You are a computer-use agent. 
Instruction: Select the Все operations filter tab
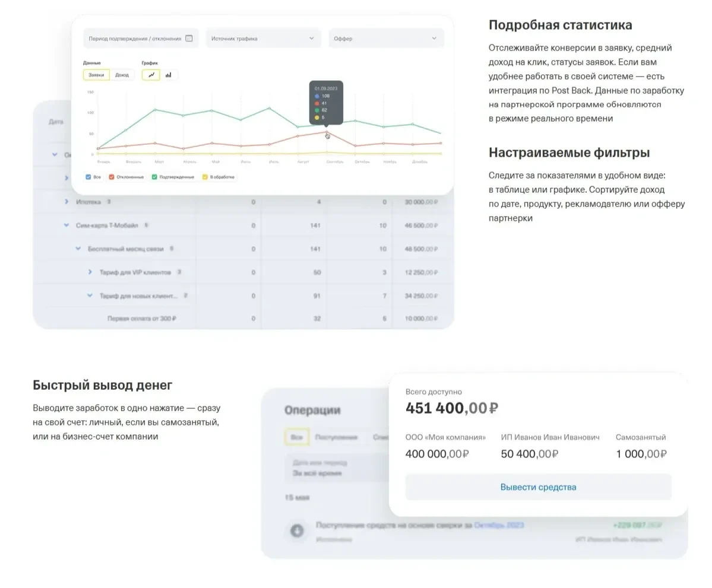[x=297, y=437]
